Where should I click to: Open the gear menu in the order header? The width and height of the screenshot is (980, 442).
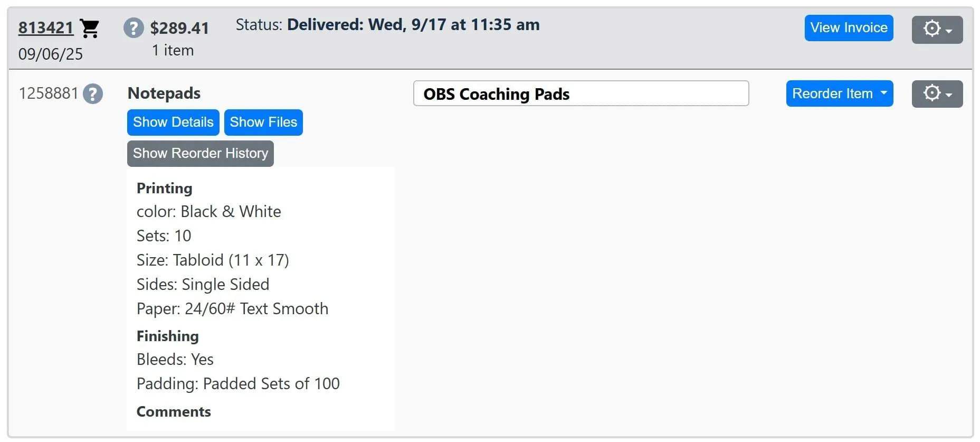tap(937, 30)
